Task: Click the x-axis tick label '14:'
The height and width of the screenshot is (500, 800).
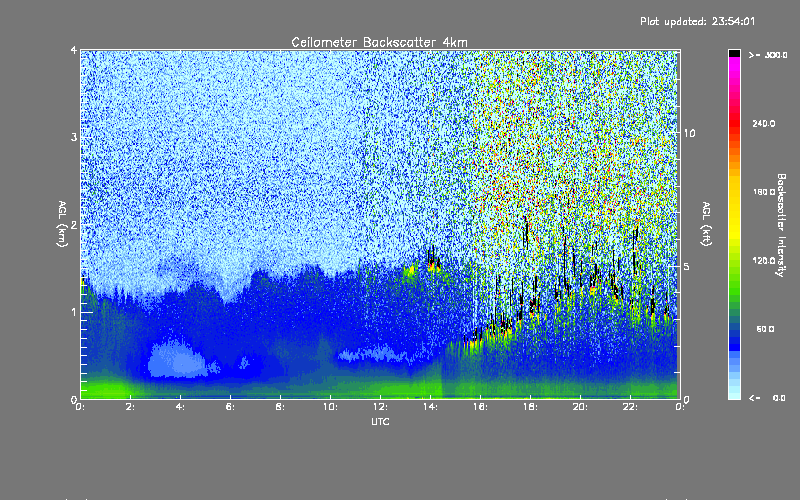Action: pos(431,407)
